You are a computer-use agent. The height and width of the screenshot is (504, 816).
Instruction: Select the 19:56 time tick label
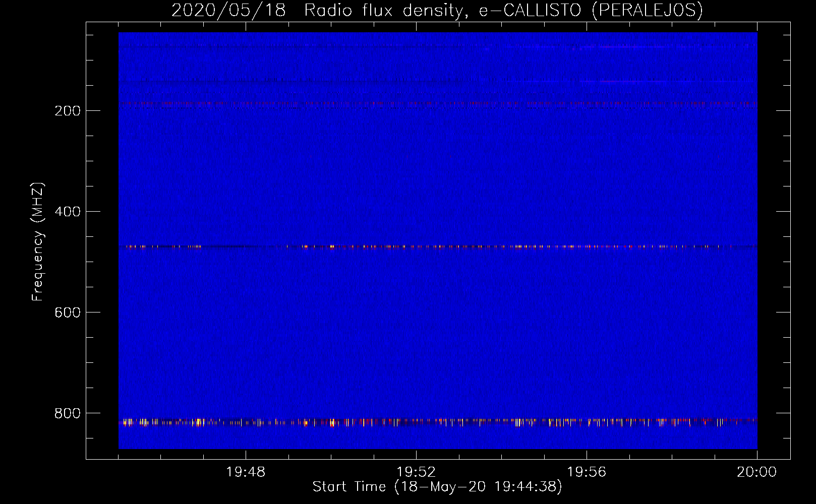click(587, 472)
